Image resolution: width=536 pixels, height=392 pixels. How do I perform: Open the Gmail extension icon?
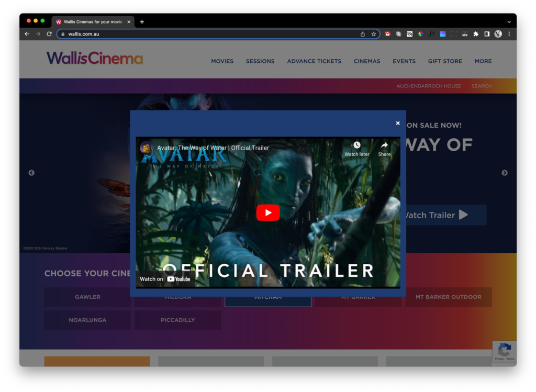(x=387, y=34)
